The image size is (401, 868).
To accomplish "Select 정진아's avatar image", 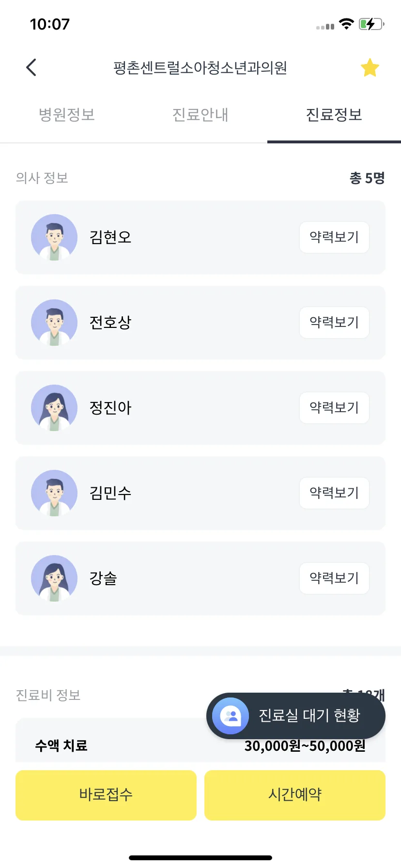I will point(54,408).
